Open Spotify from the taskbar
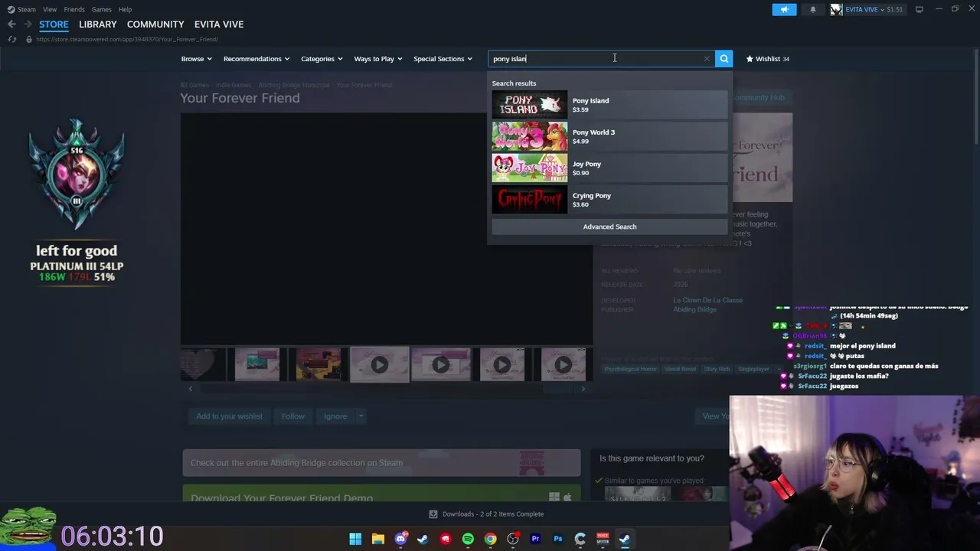The image size is (980, 551). [x=468, y=539]
